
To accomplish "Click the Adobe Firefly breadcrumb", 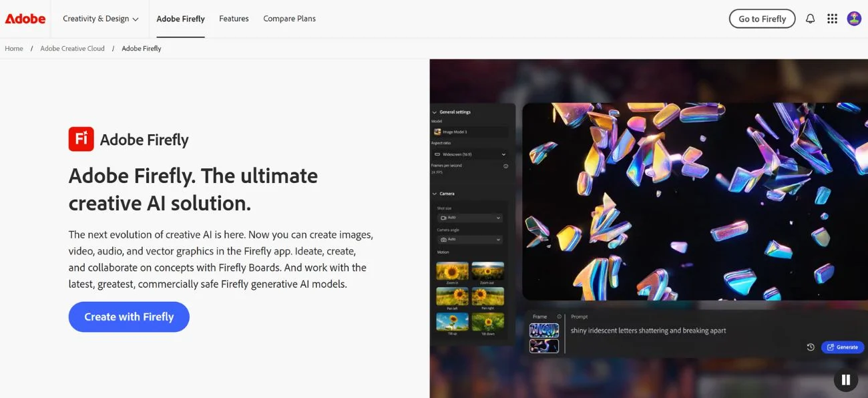I will pyautogui.click(x=142, y=48).
